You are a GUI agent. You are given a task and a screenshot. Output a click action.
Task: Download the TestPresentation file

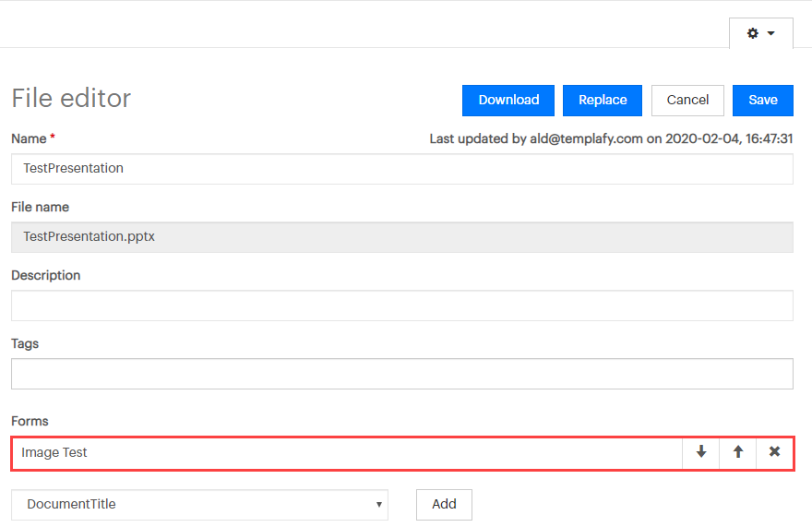508,100
